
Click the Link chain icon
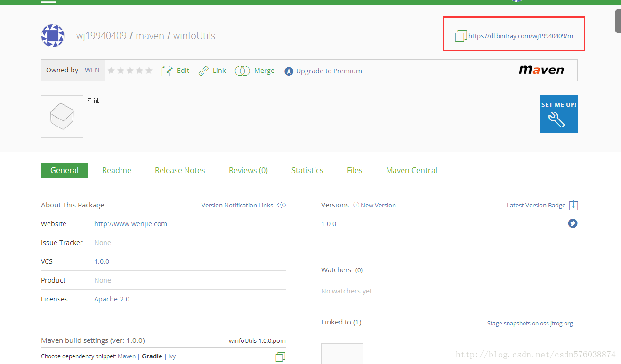tap(203, 71)
